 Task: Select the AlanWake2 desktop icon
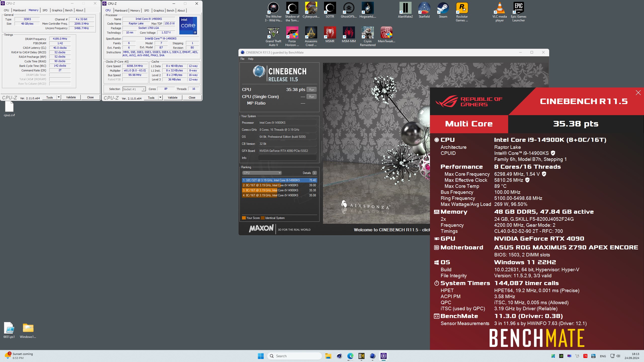(405, 10)
